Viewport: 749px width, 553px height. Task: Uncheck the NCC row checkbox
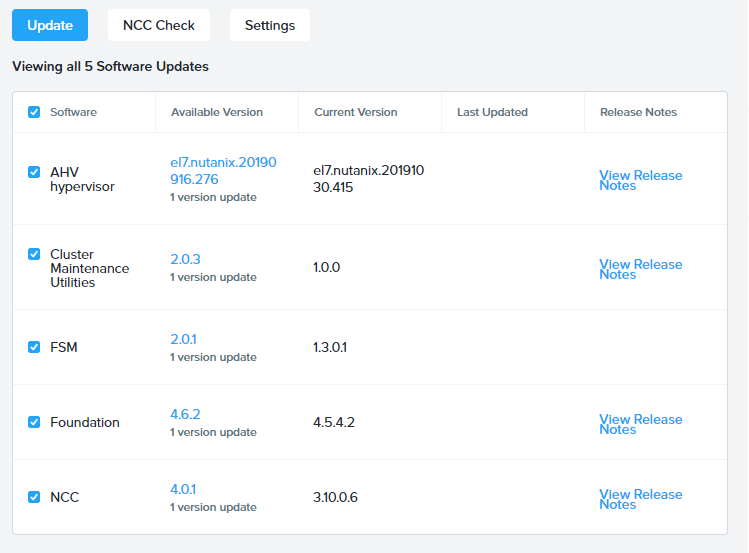(x=34, y=497)
